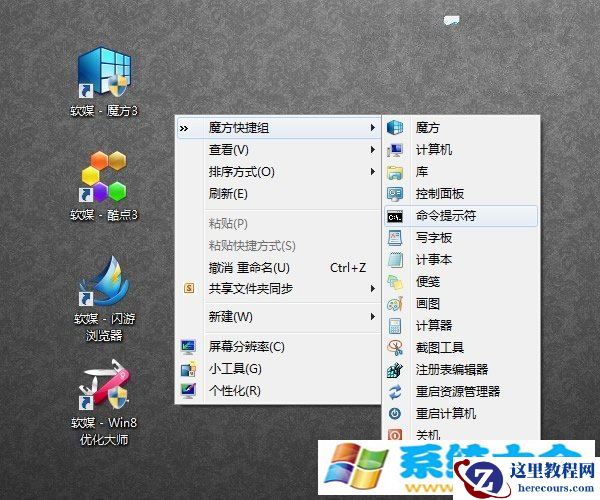Image resolution: width=600 pixels, height=500 pixels.
Task: Click the 库 library folder icon
Action: click(x=395, y=172)
